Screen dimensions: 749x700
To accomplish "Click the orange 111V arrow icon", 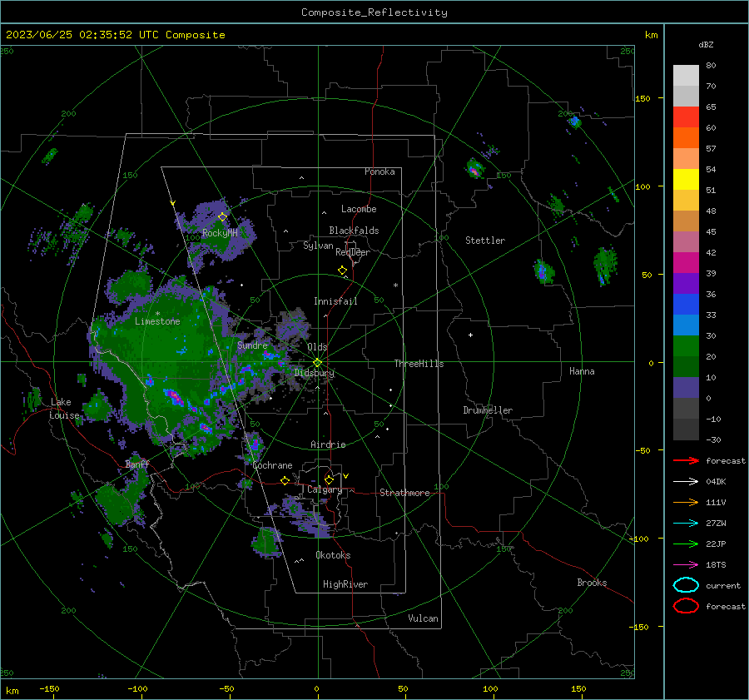I will pyautogui.click(x=686, y=502).
